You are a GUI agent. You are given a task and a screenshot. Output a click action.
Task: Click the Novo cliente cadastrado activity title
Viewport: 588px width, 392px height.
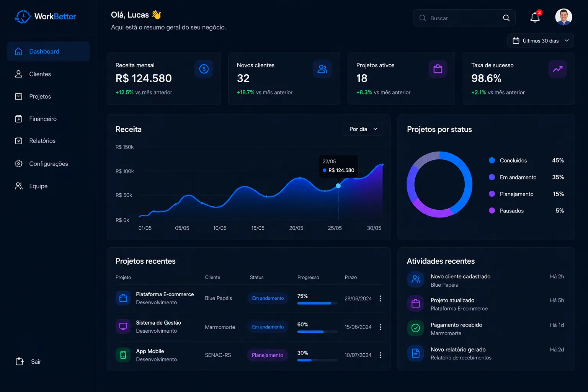[x=461, y=276]
